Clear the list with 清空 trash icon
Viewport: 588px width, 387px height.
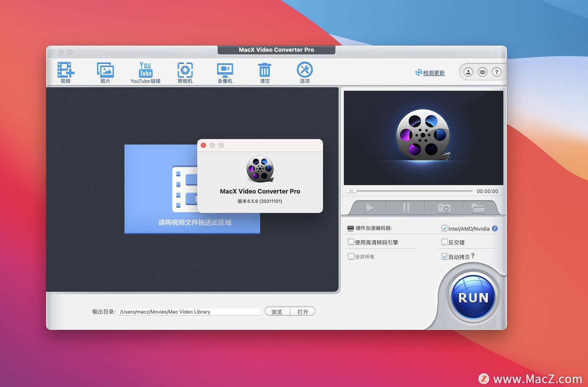pos(265,73)
